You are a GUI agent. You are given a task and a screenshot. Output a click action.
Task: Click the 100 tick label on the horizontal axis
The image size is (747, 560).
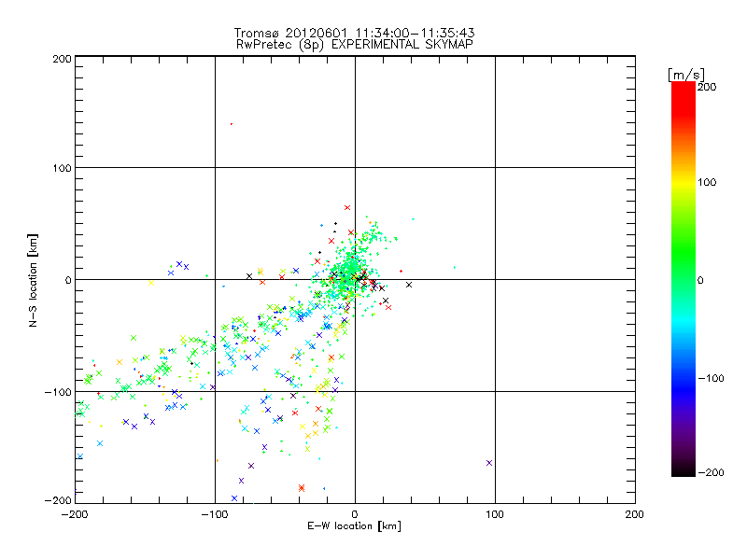coord(494,514)
